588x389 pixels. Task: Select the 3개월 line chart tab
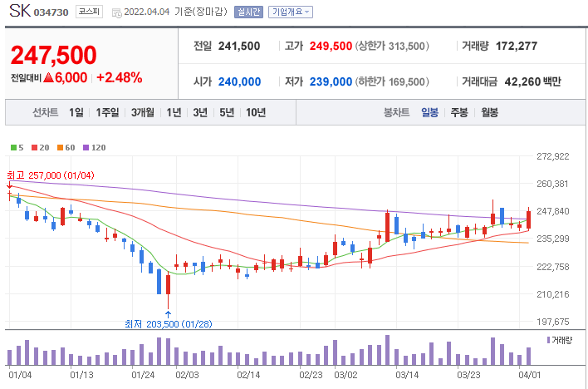tap(143, 112)
